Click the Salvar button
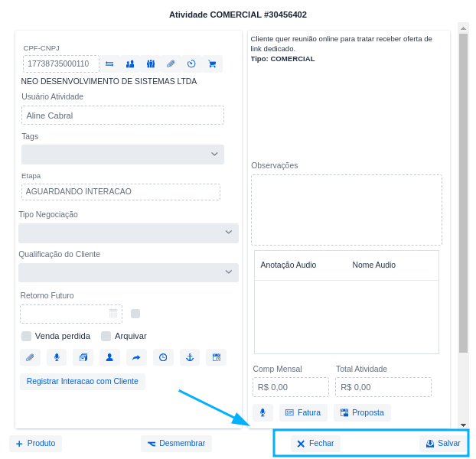 pos(443,444)
